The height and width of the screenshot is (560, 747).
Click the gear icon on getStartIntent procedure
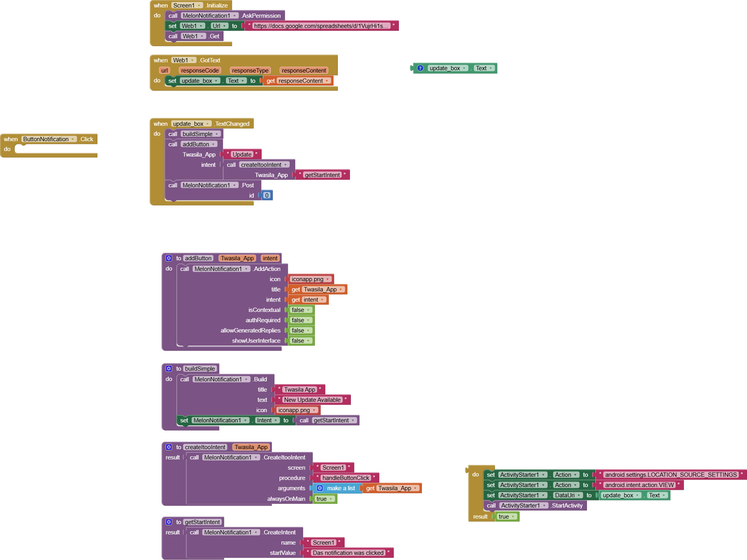(169, 522)
